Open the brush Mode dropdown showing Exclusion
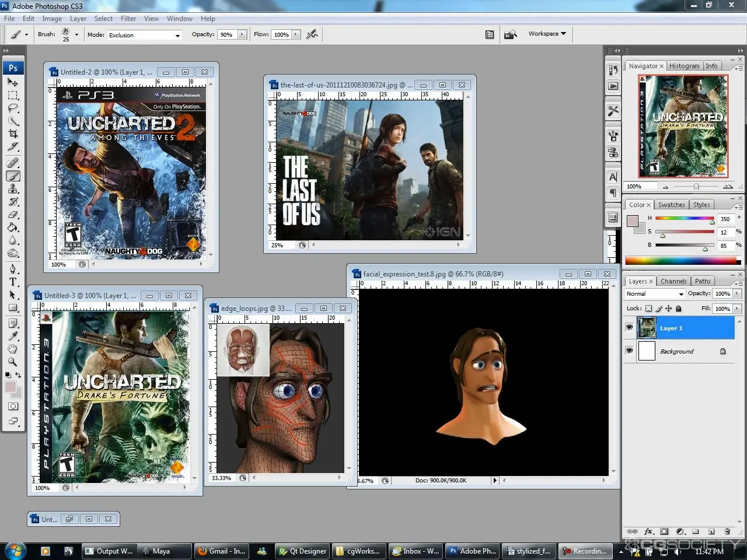 point(145,35)
